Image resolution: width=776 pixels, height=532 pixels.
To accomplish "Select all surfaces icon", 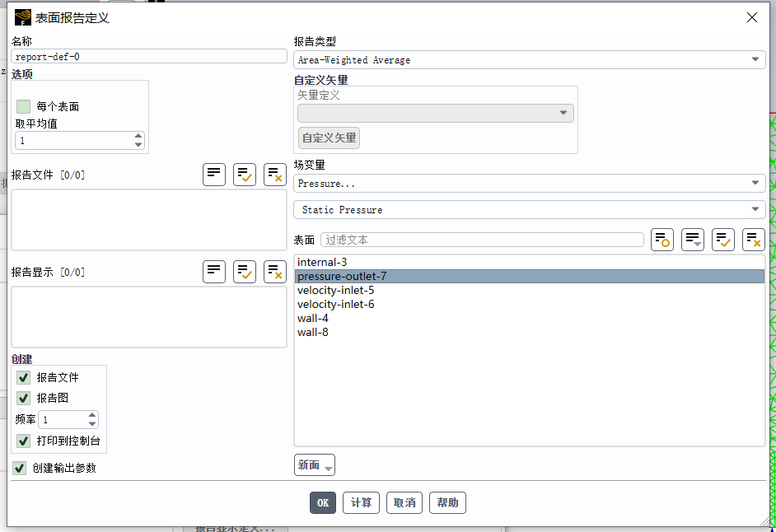I will tap(723, 240).
